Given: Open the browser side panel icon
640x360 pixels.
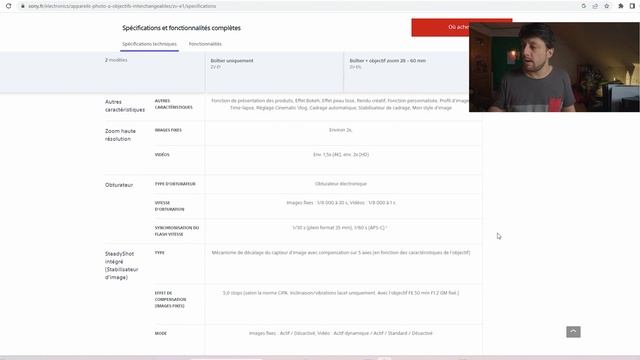Looking at the screenshot, I should coord(632,6).
